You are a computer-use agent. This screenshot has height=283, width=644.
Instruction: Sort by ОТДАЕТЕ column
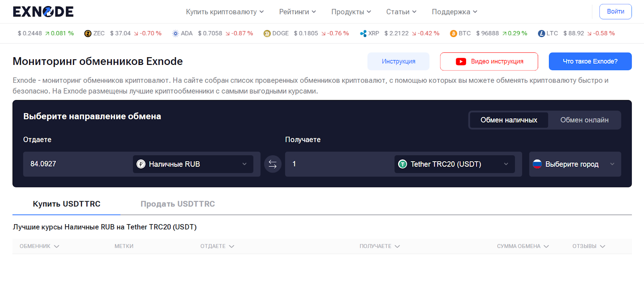(x=217, y=246)
